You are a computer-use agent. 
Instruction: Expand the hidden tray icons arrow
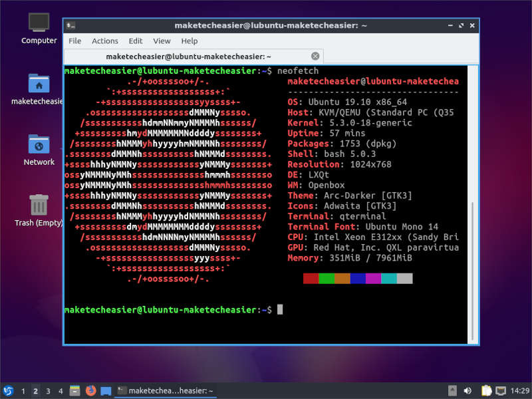[453, 390]
